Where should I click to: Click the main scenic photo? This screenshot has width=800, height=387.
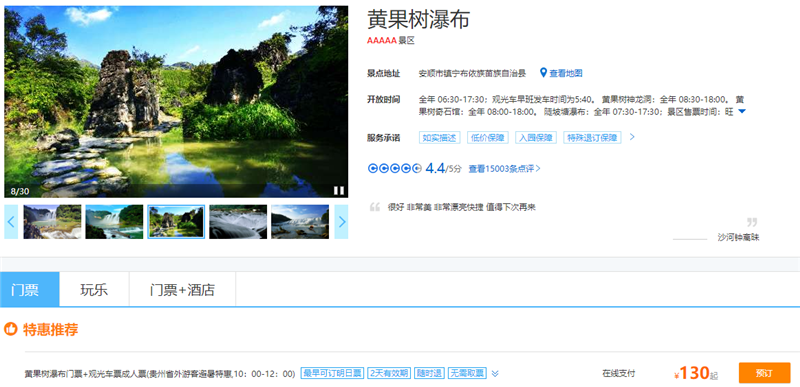point(176,101)
